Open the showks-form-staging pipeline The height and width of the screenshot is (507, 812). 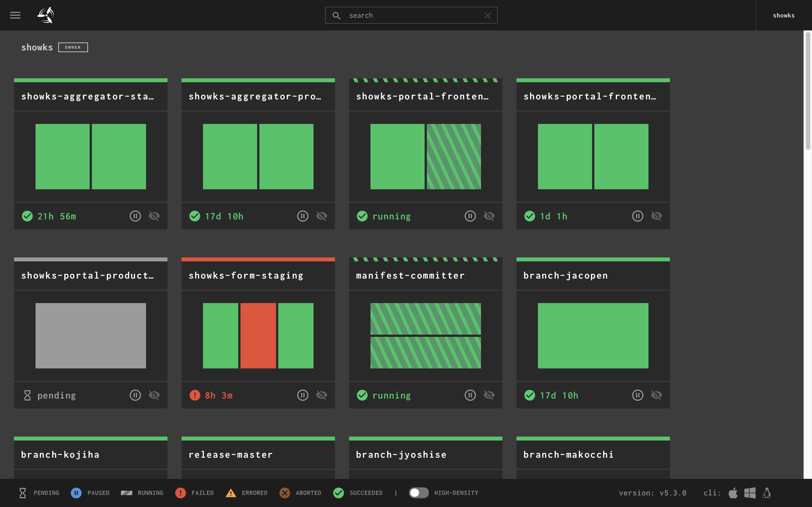tap(246, 275)
